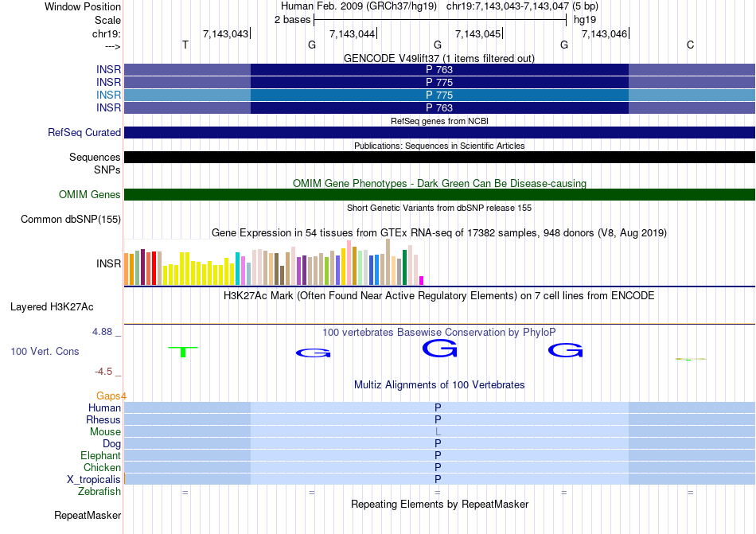Click the 4.88 PhyloP upper scale value
Image resolution: width=756 pixels, height=534 pixels.
pyautogui.click(x=102, y=332)
